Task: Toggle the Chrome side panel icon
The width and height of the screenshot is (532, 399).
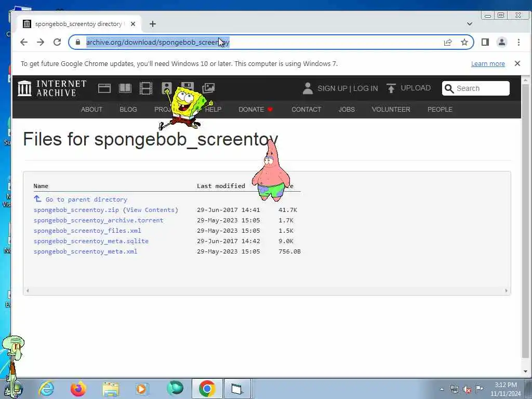Action: (485, 42)
